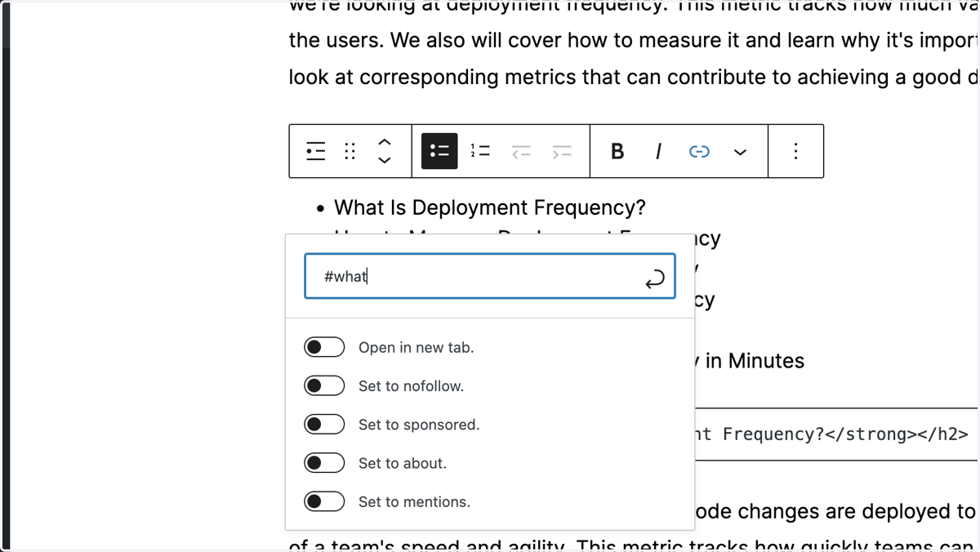Viewport: 980px width, 552px height.
Task: Click the move down chevron
Action: click(x=385, y=160)
